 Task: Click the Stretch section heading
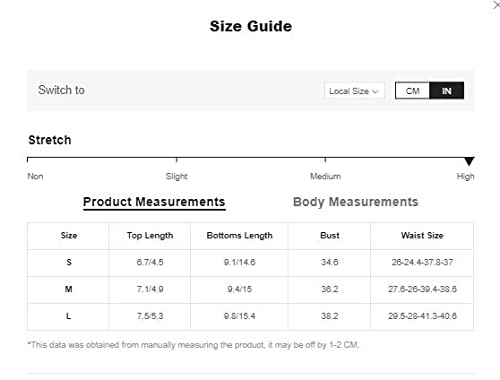coord(50,140)
